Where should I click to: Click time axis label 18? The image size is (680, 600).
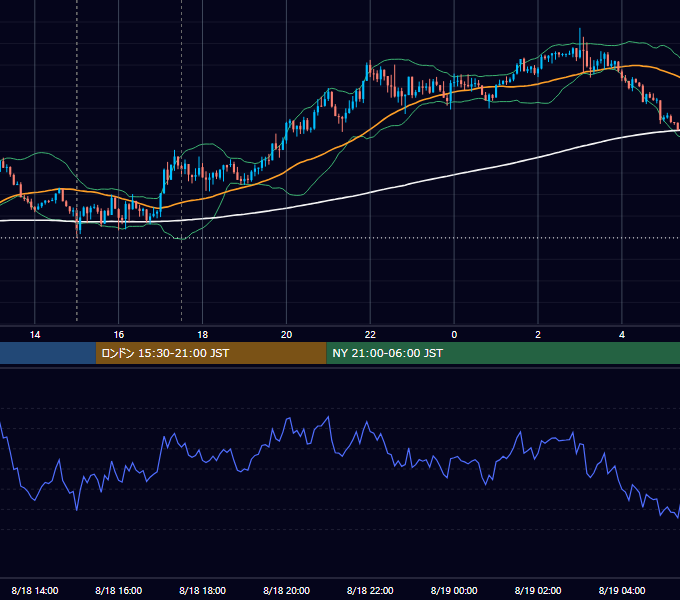(x=203, y=335)
